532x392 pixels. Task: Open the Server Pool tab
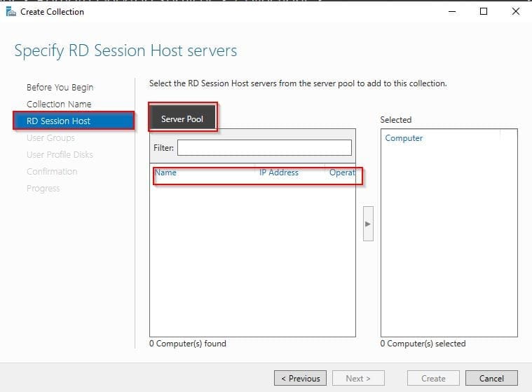[x=182, y=119]
